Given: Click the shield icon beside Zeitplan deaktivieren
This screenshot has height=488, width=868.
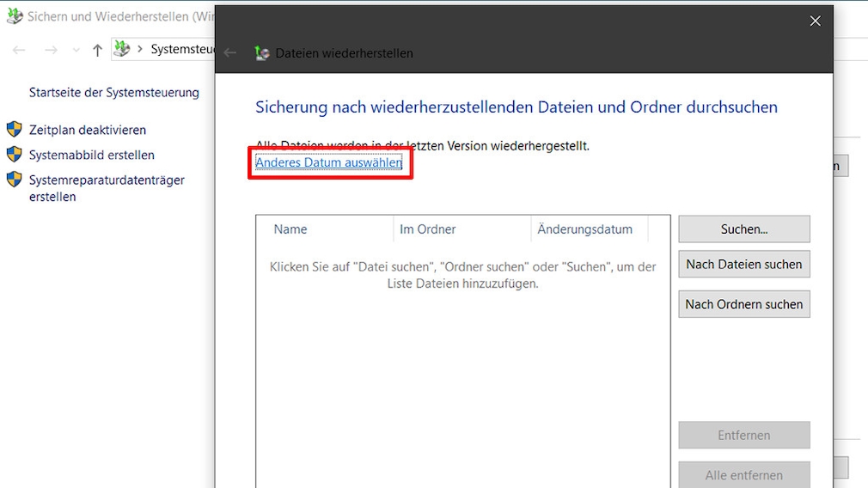Looking at the screenshot, I should [x=15, y=130].
